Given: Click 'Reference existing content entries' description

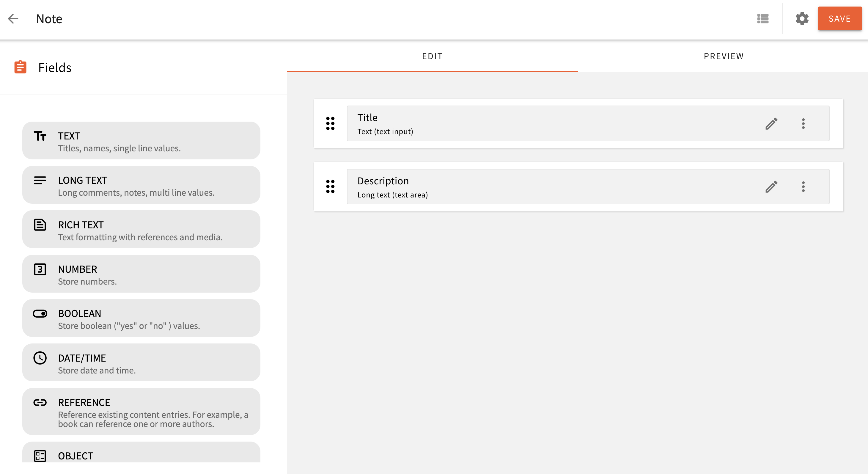Looking at the screenshot, I should [x=153, y=419].
